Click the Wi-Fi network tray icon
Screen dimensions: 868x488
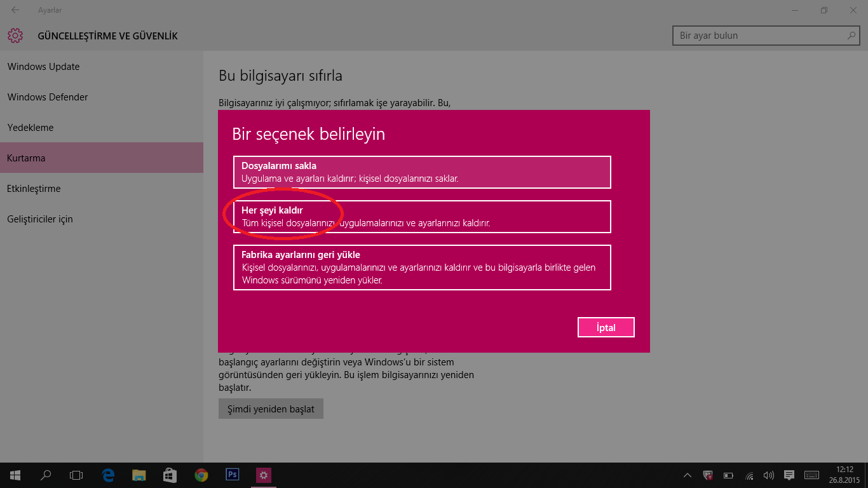(749, 475)
